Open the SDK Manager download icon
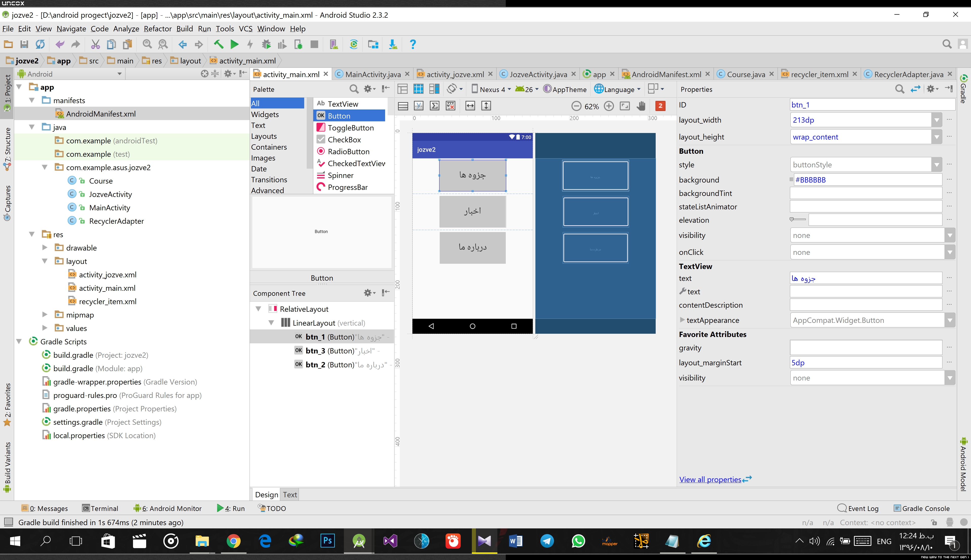The width and height of the screenshot is (971, 560). (x=393, y=44)
